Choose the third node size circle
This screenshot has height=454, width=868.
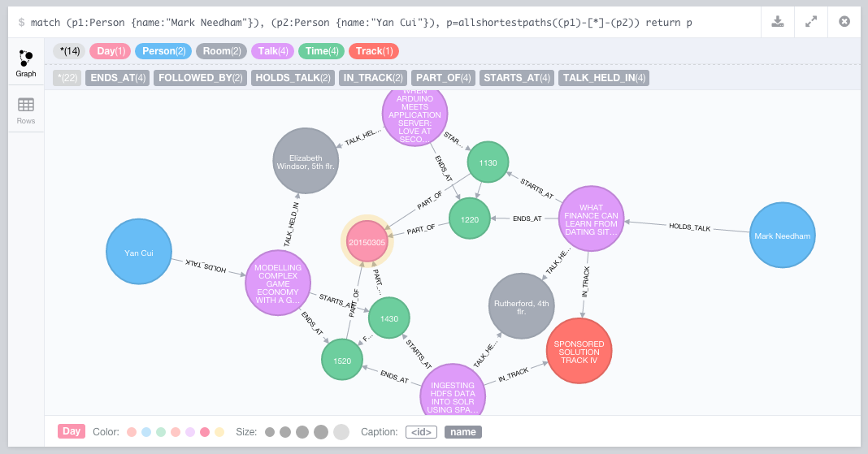click(302, 432)
